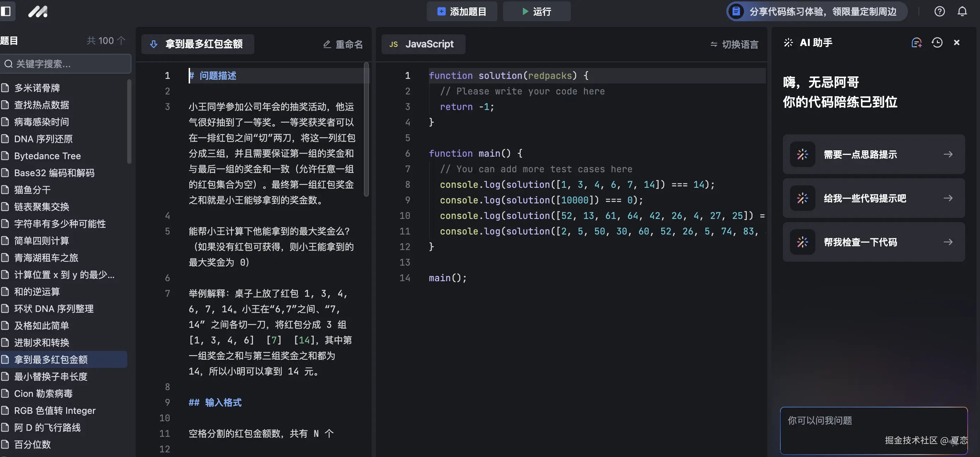980x457 pixels.
Task: Click the 重命名 rename pencil icon
Action: (x=327, y=44)
